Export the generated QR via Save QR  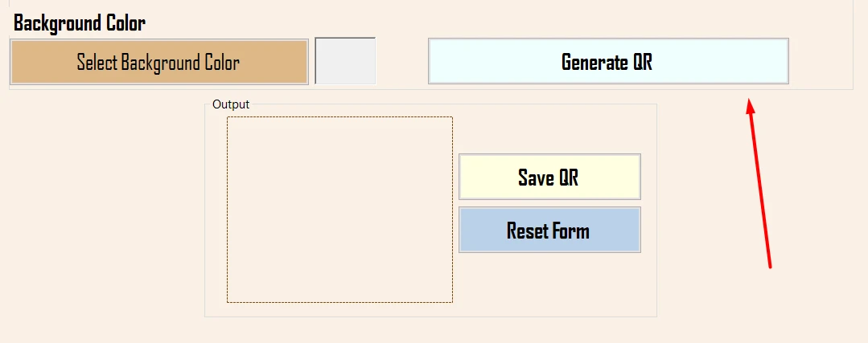click(549, 177)
